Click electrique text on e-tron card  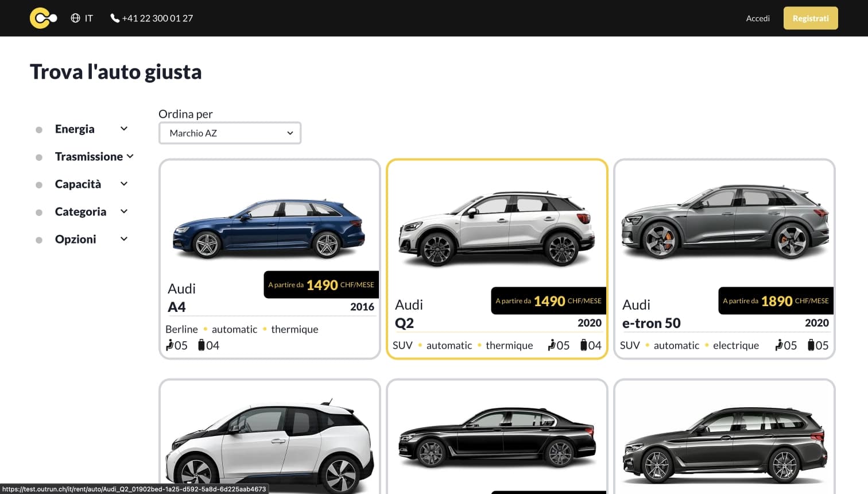[736, 345]
